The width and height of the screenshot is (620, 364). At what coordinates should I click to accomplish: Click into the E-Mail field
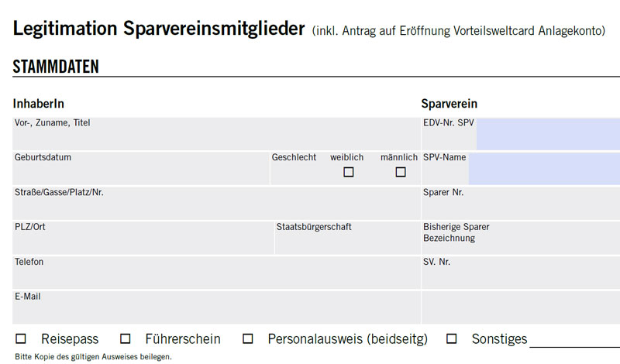pos(215,311)
